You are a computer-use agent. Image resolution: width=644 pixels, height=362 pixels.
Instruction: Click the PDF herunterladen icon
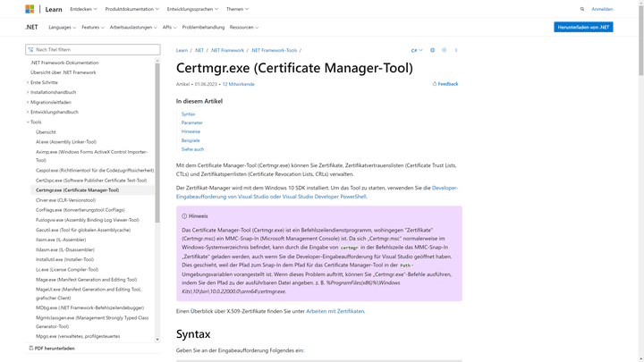30,348
